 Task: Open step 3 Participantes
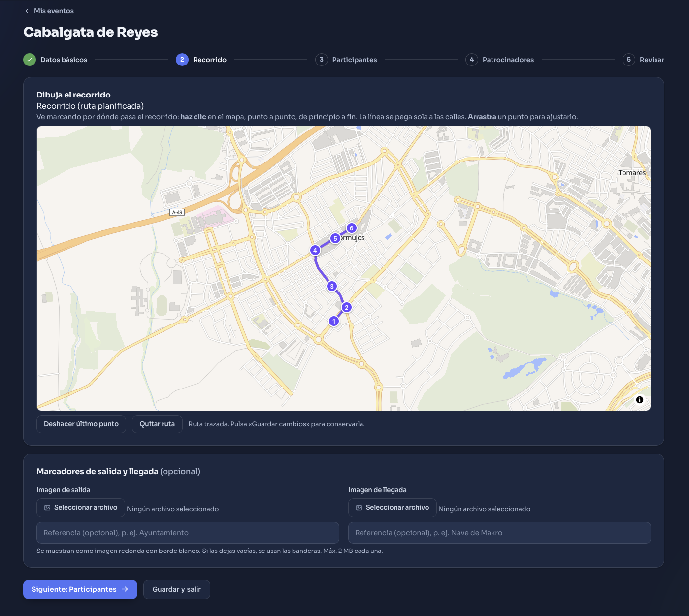click(346, 60)
